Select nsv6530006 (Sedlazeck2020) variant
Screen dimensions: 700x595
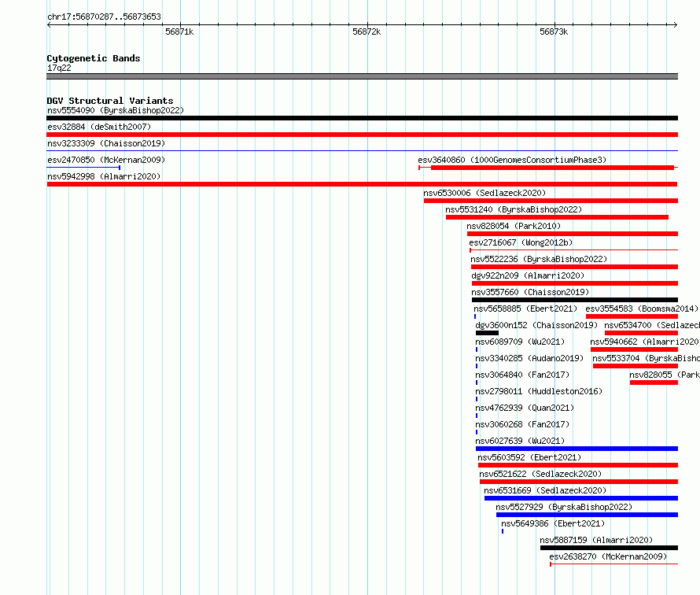point(484,193)
